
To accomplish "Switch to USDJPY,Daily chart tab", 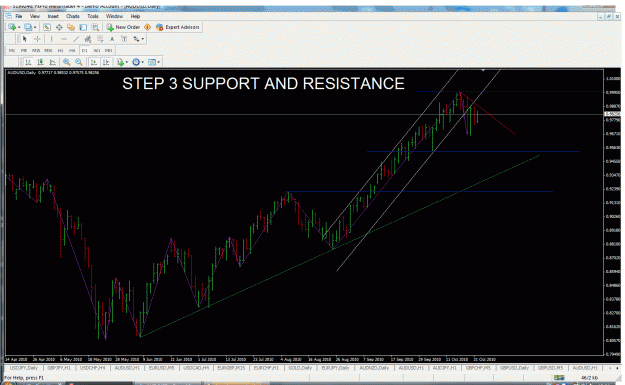I will coord(24,368).
